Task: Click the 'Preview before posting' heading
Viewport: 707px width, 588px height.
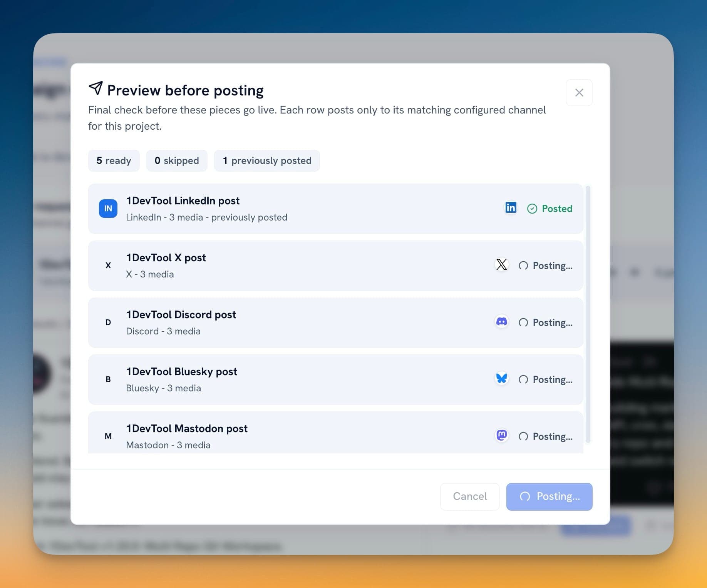Action: (x=185, y=90)
